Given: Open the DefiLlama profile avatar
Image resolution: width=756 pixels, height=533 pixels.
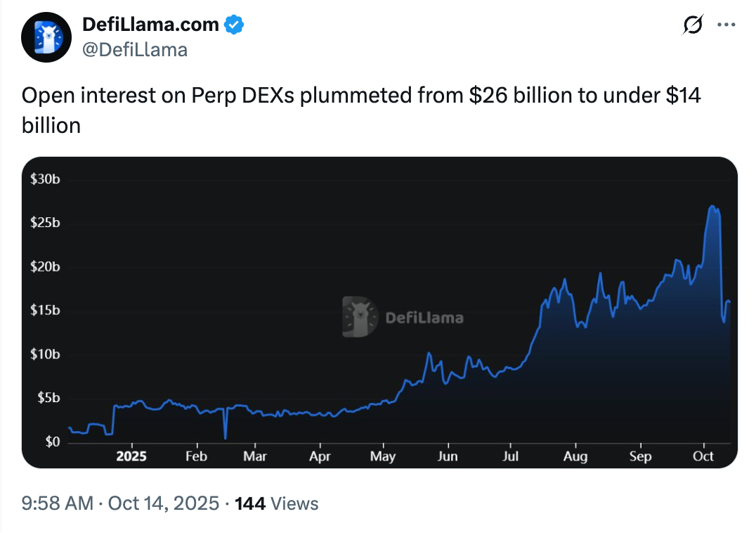Looking at the screenshot, I should pyautogui.click(x=47, y=37).
